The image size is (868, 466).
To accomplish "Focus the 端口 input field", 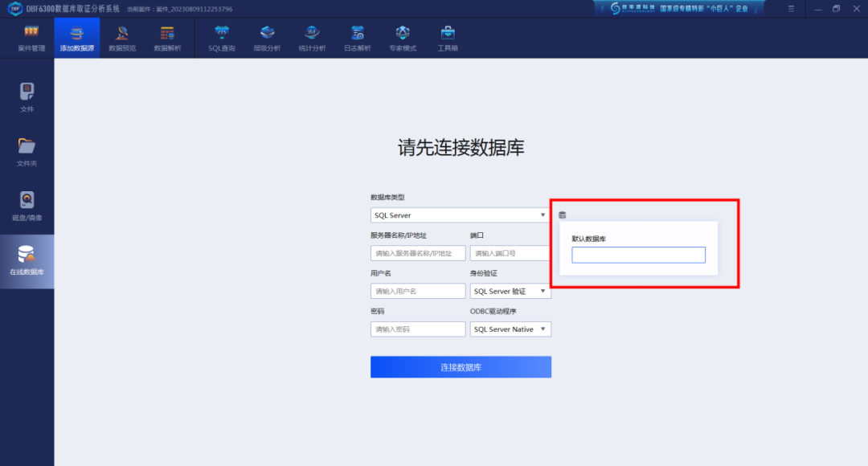I will [510, 253].
